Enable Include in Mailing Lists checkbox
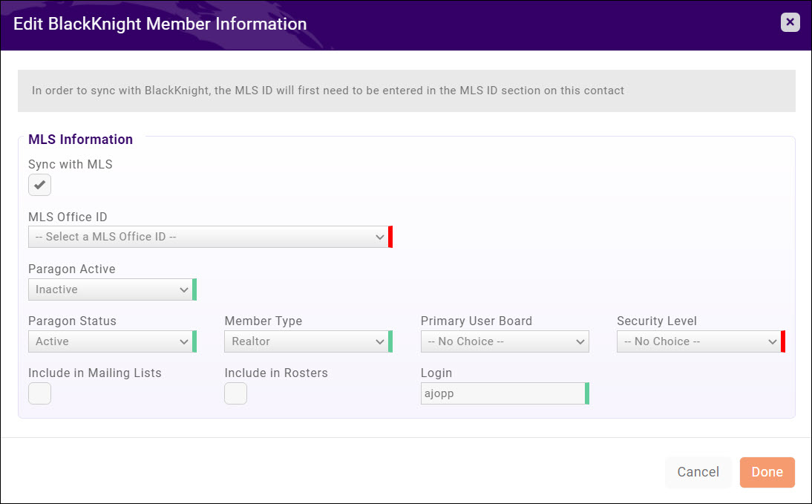The image size is (812, 504). (x=39, y=393)
